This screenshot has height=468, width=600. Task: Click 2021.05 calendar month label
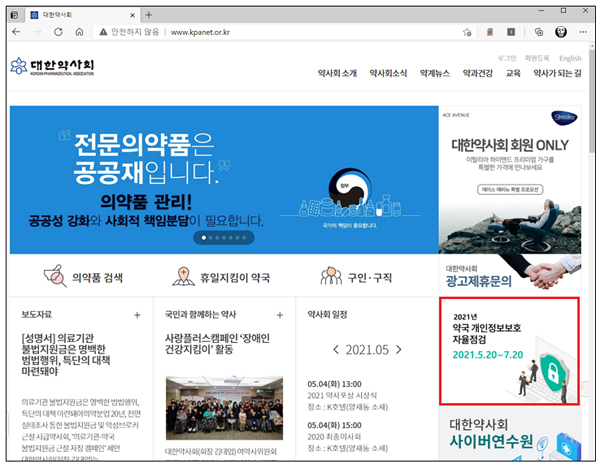point(367,350)
